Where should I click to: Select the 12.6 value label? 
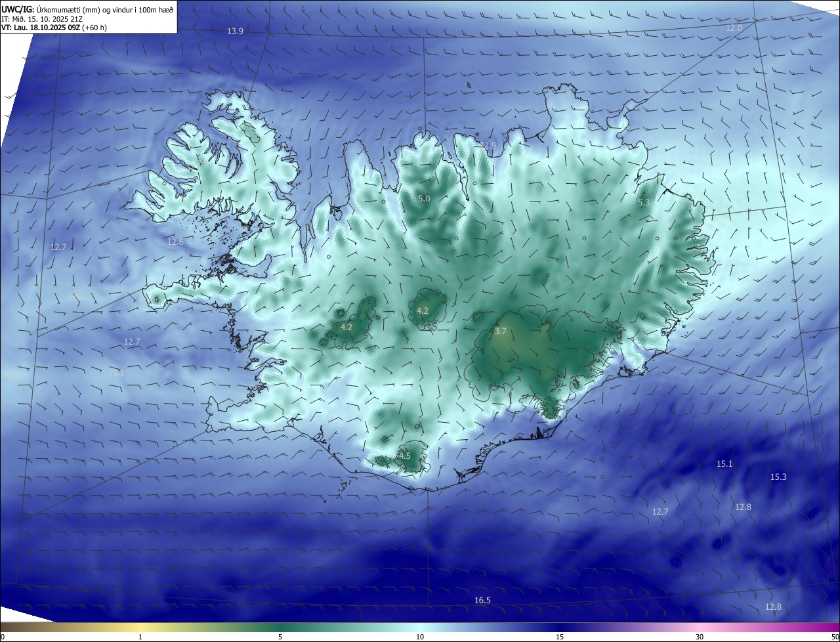point(175,242)
